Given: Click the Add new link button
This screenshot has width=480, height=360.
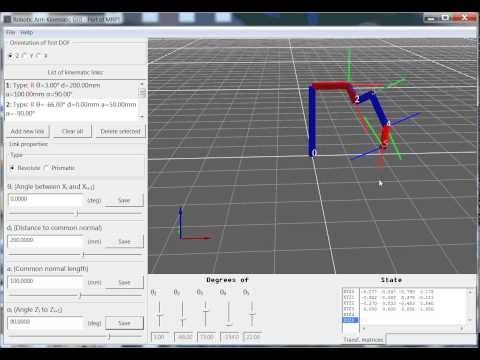Looking at the screenshot, I should coord(28,131).
